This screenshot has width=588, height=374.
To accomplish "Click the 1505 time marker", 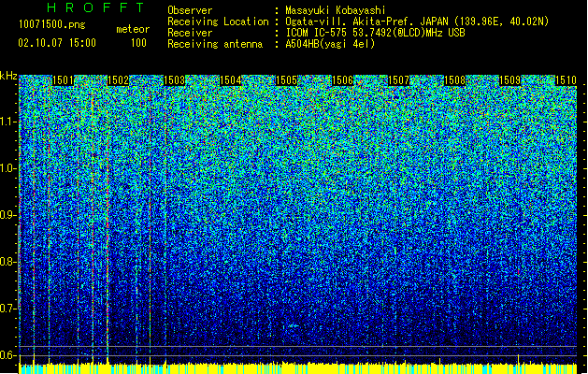I will tap(286, 80).
